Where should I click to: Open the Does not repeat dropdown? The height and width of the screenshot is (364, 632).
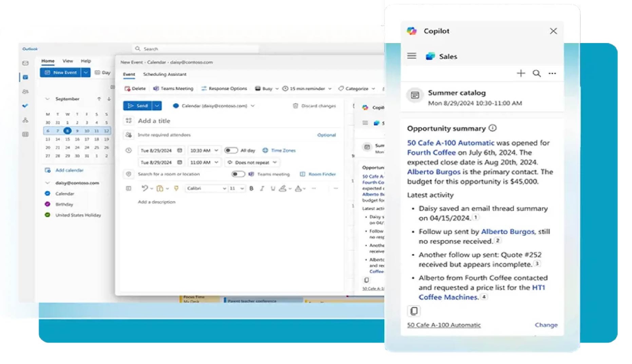click(252, 162)
